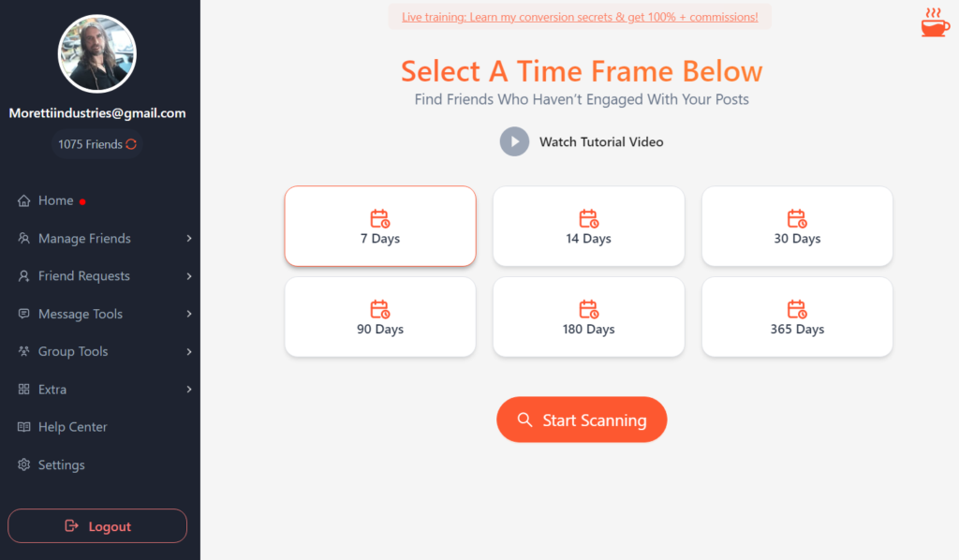Open the Live training conversion secrets link
Viewport: 959px width, 560px height.
[580, 16]
